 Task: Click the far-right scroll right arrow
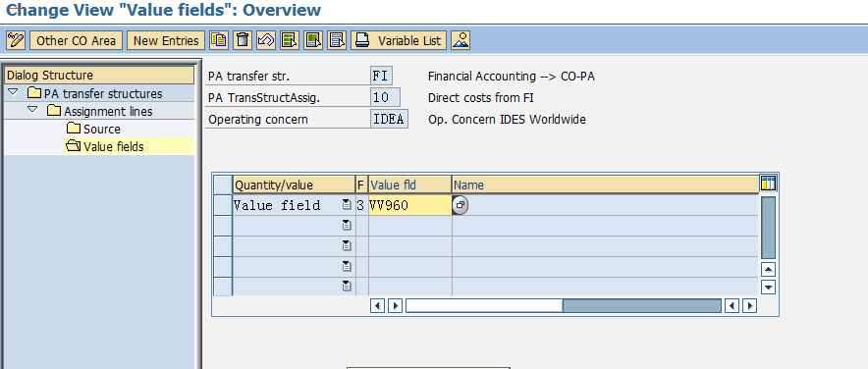[x=749, y=305]
